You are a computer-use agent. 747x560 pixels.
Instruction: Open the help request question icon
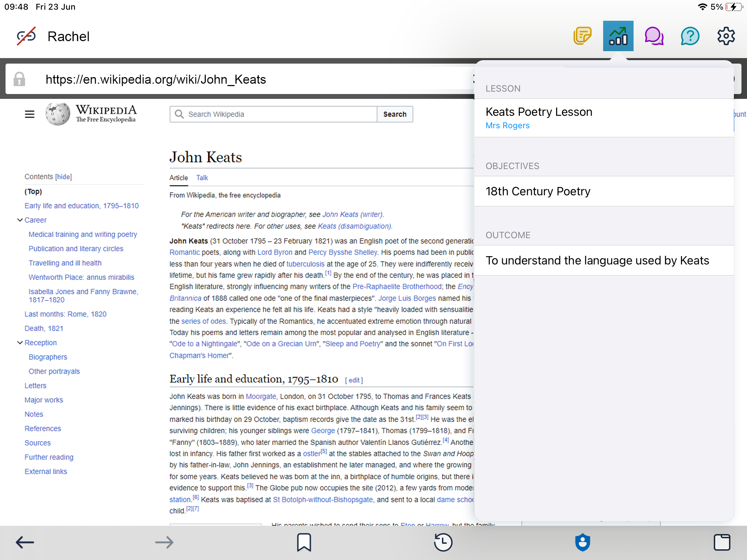(690, 36)
